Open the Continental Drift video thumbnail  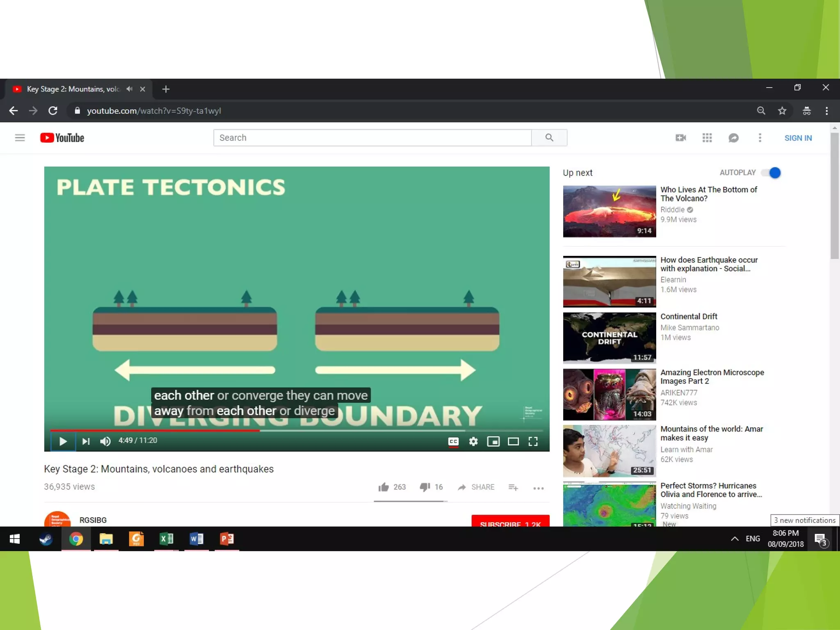coord(609,338)
